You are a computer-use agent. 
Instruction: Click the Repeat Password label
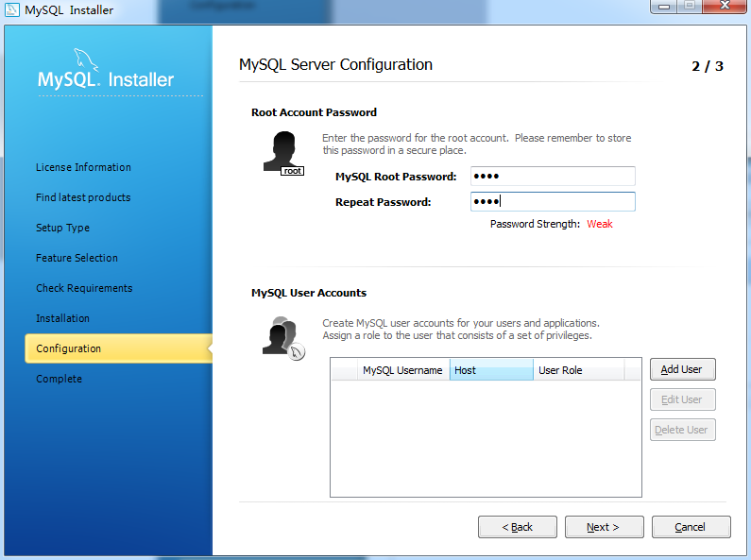pyautogui.click(x=384, y=202)
